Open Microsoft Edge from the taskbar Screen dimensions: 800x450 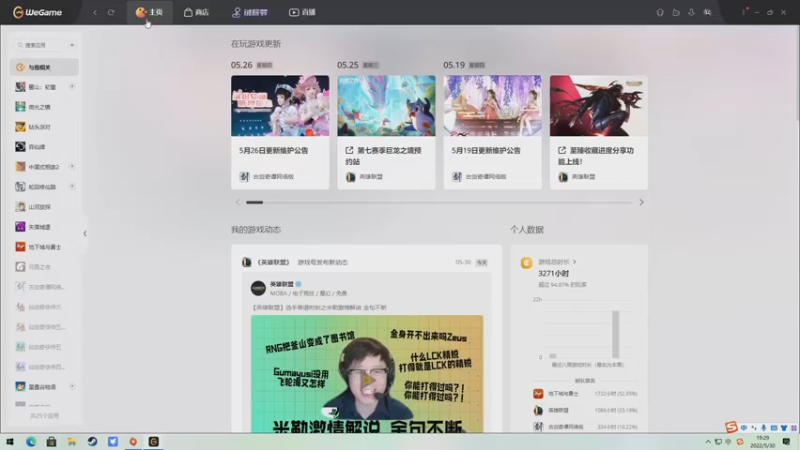pos(31,441)
